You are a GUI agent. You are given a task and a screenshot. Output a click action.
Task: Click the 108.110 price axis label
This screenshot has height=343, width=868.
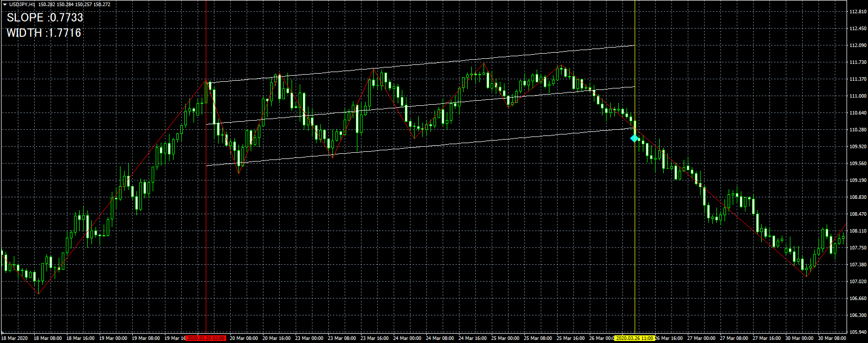point(857,231)
